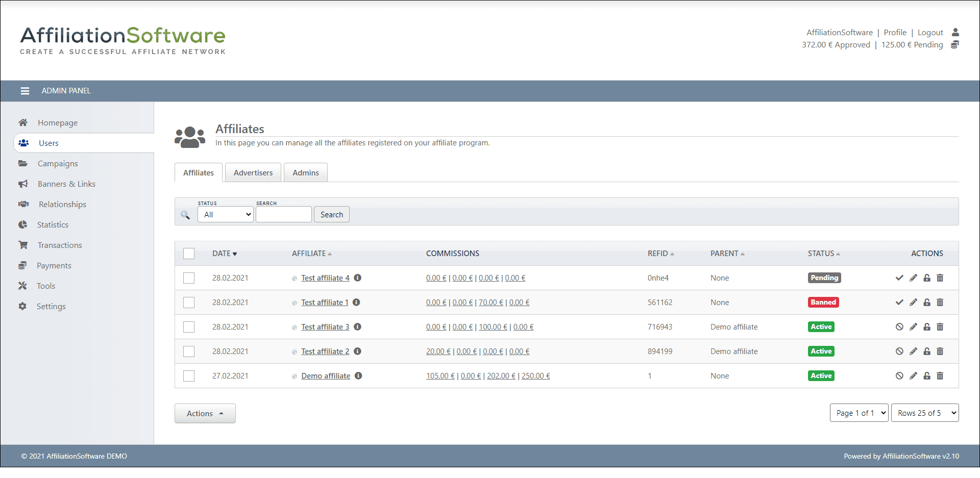Open the Test affiliate 3 link
Screen dimensions: 980x478
[x=325, y=327]
